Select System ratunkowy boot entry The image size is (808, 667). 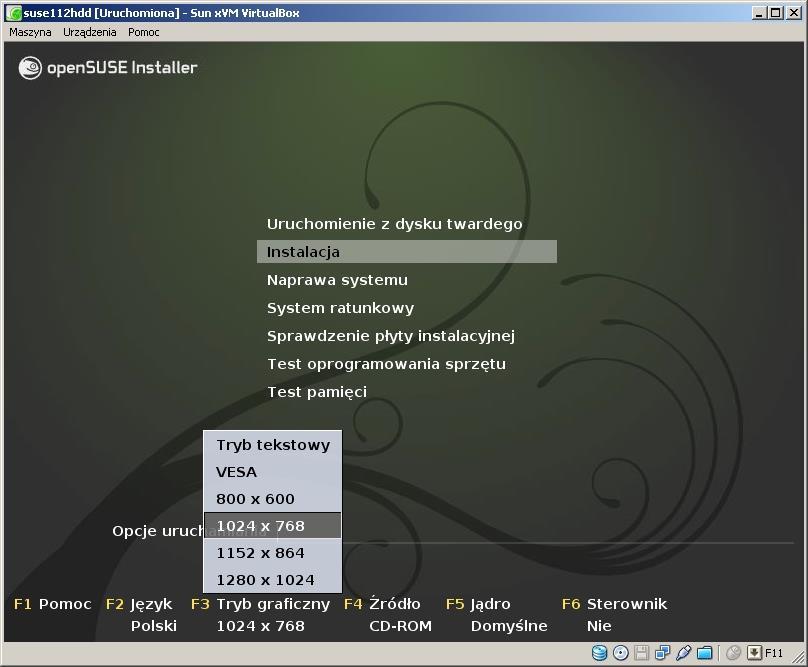coord(340,308)
